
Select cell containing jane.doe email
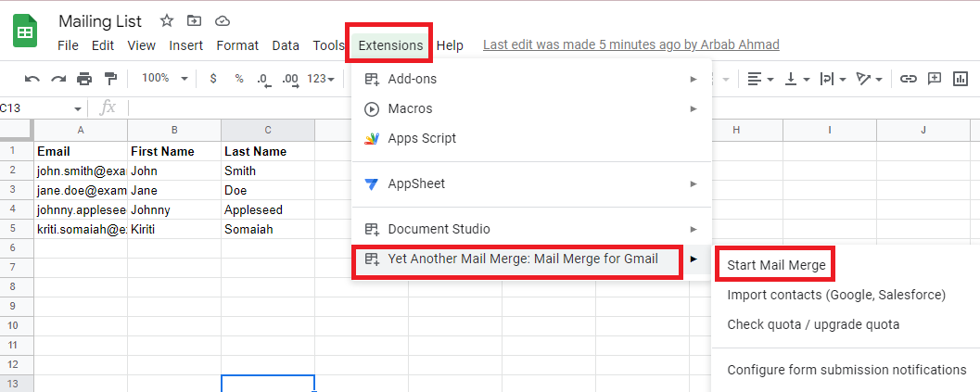pos(81,190)
